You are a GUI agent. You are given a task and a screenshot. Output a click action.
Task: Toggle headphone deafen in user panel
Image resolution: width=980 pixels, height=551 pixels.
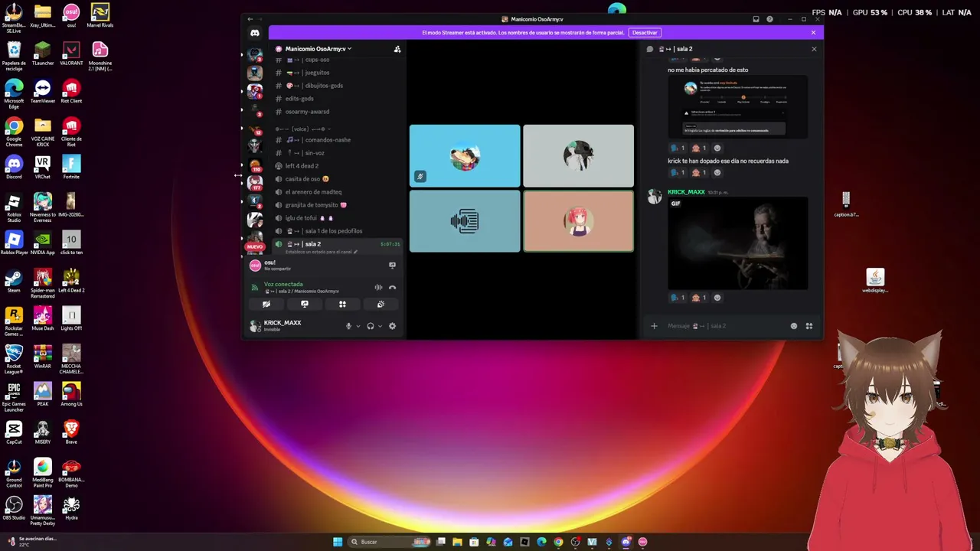[371, 326]
